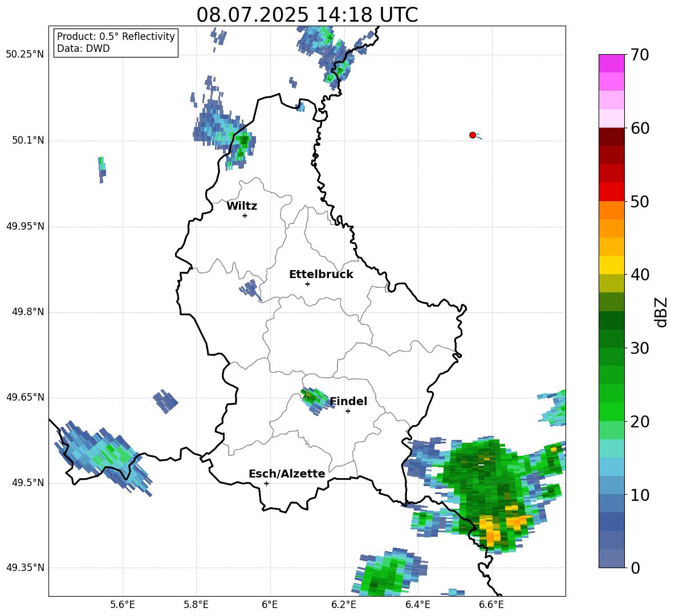This screenshot has height=616, width=675.
Task: Click the bright green colorbar segment above 20
Action: pos(611,412)
